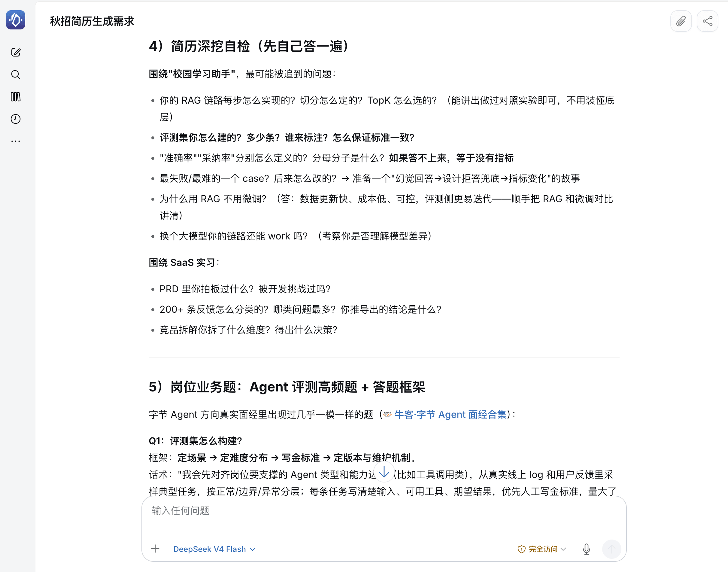The width and height of the screenshot is (728, 572).
Task: Open search from the sidebar magnifier icon
Action: (x=15, y=74)
